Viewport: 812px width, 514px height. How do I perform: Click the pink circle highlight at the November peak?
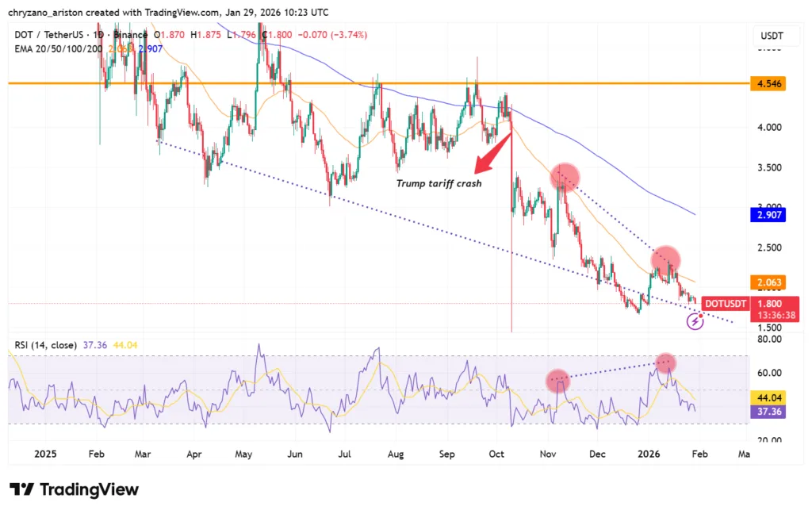coord(566,176)
